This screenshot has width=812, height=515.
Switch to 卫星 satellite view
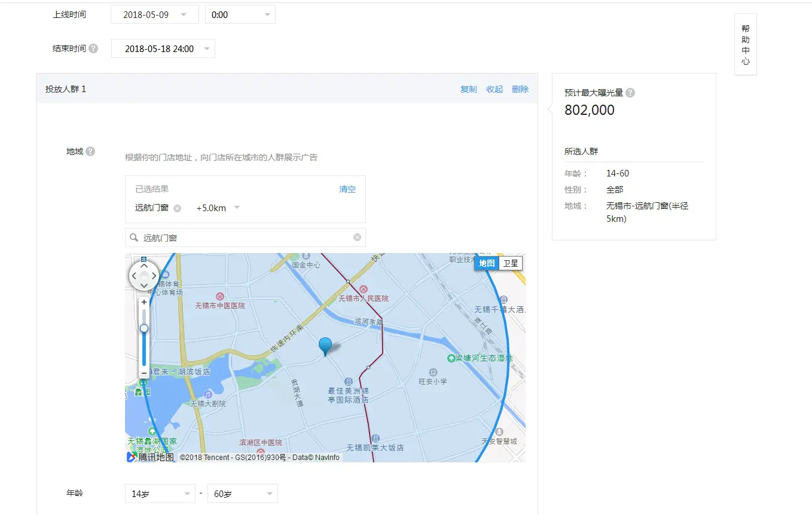[511, 263]
